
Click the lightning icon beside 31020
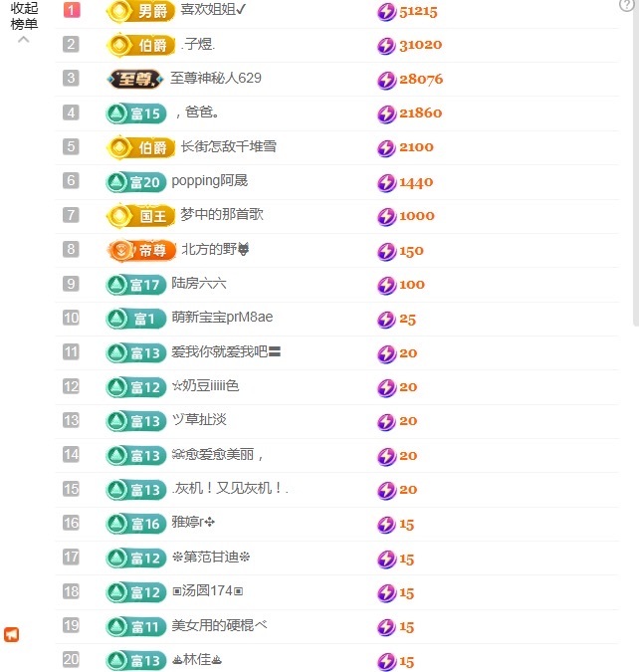tap(386, 46)
